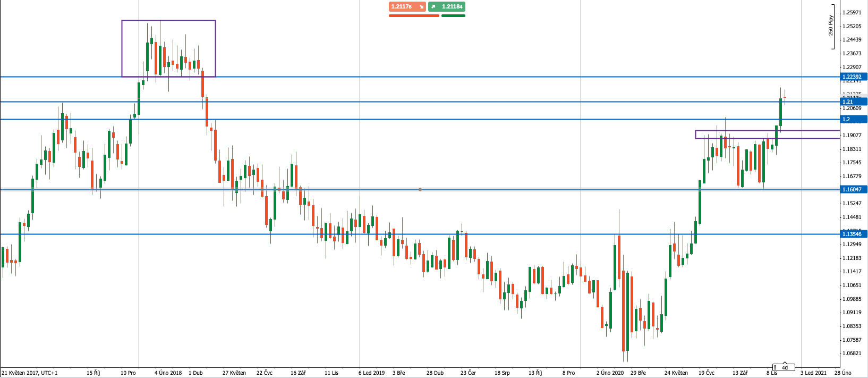Click the '28 Dub' date label
The width and height of the screenshot is (868, 378).
[x=435, y=373]
